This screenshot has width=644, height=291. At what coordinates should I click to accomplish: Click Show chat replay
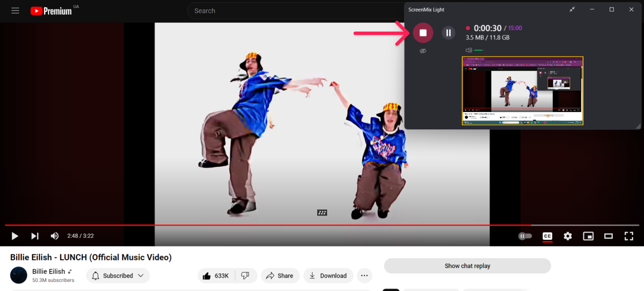click(467, 266)
